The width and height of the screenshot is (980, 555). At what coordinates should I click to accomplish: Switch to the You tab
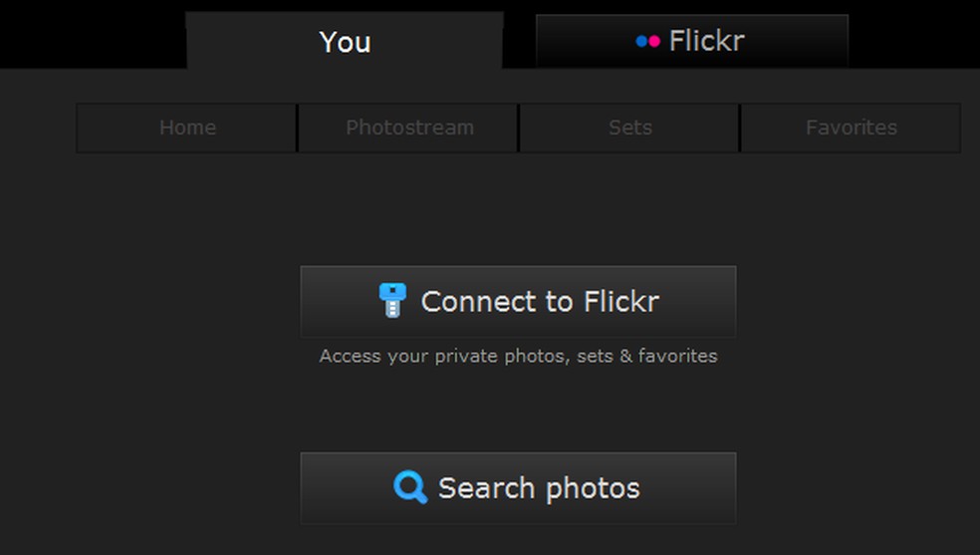point(345,42)
